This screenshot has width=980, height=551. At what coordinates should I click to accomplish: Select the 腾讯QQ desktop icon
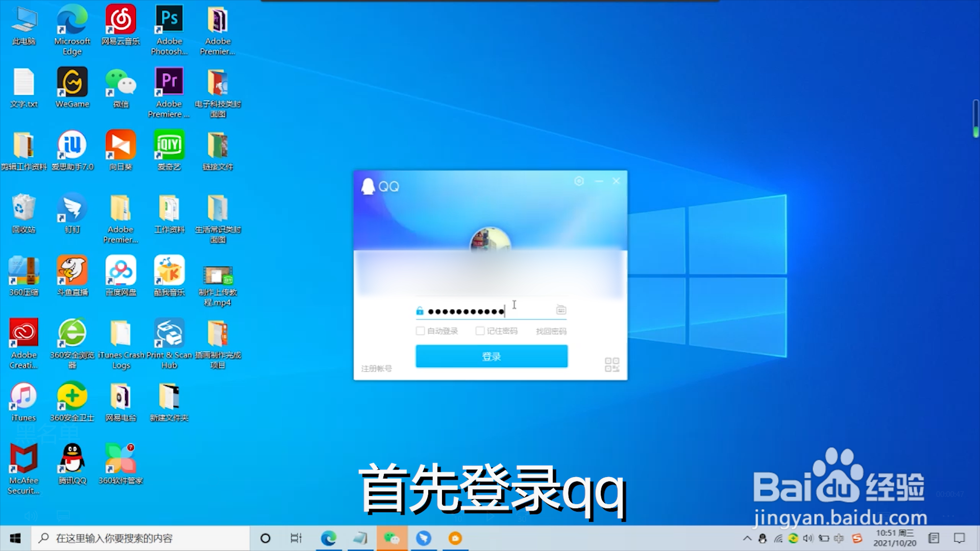(72, 464)
